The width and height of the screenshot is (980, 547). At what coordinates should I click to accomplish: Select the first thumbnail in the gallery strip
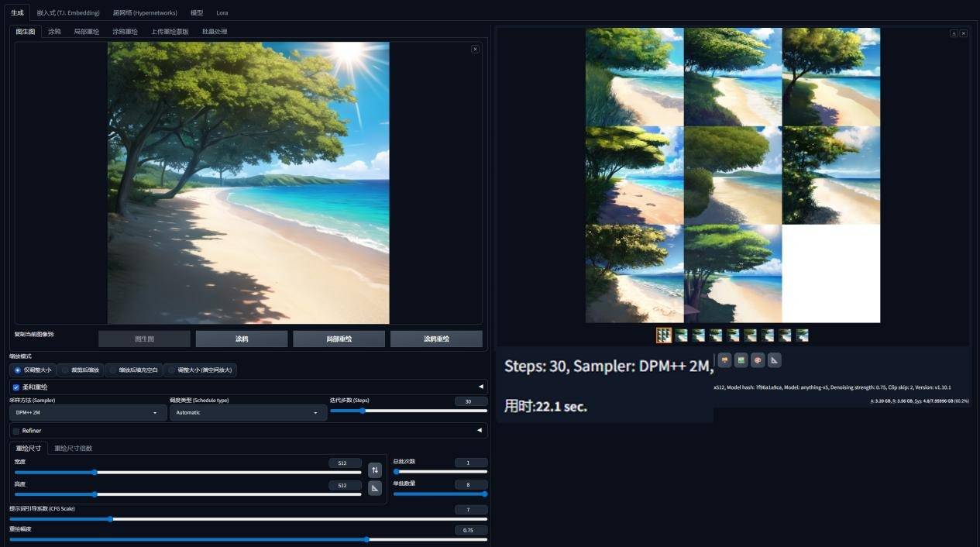[664, 335]
